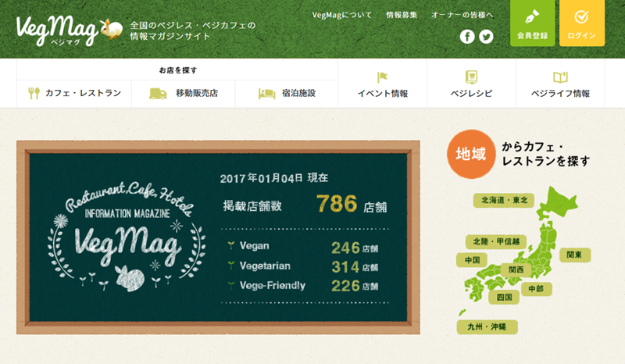The image size is (625, 364).
Task: Click the 情報募集 header link
Action: tap(402, 15)
